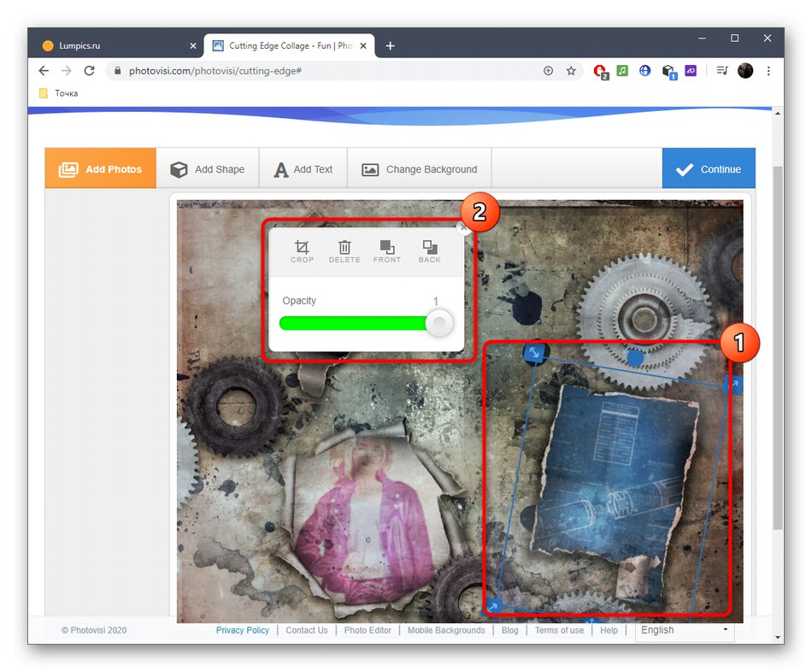Image resolution: width=812 pixels, height=672 pixels.
Task: Click the Delete trash icon
Action: tap(344, 251)
